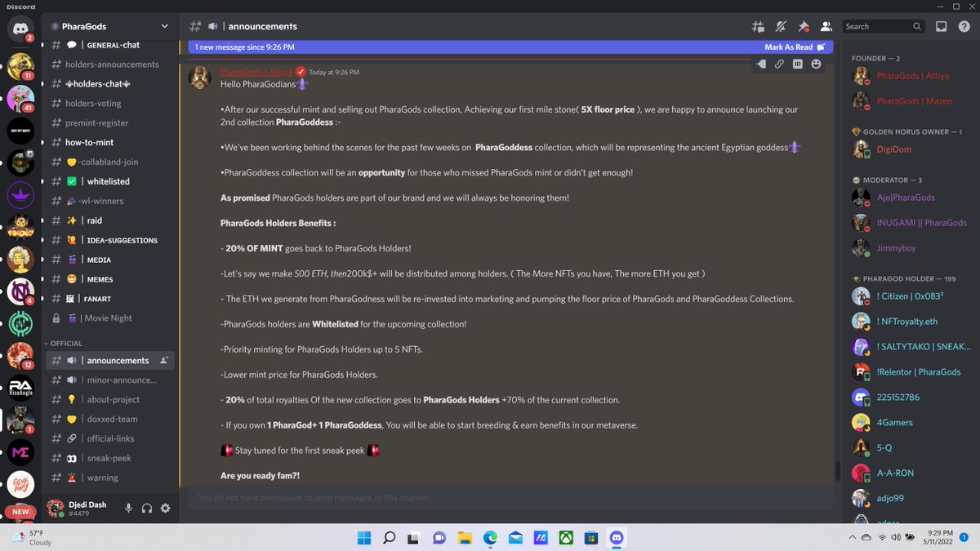Open the Movie Night locked channel
Viewport: 980px width, 551px height.
pyautogui.click(x=109, y=318)
